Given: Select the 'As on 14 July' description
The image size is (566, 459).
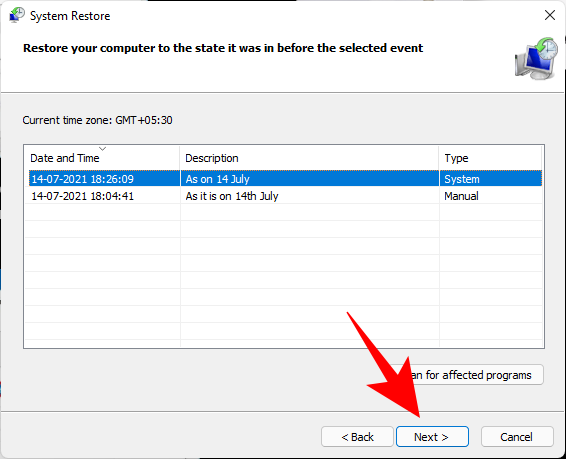Looking at the screenshot, I should point(217,179).
